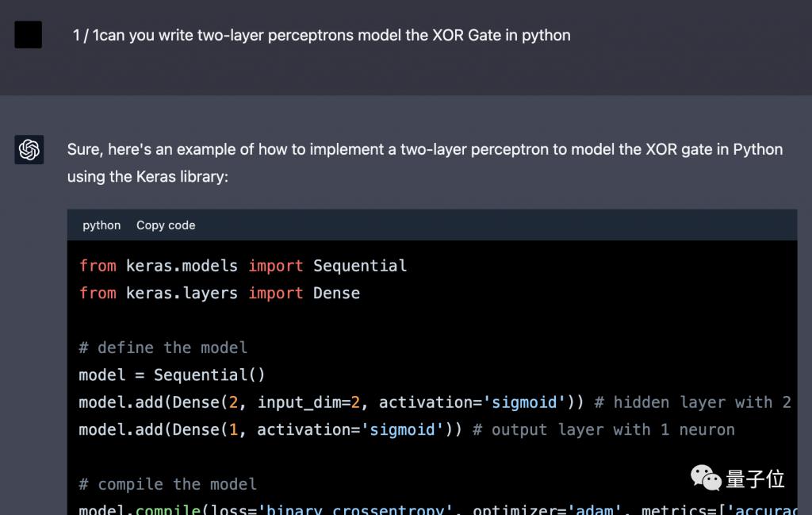Click the keras.layers import Dense line

[219, 293]
